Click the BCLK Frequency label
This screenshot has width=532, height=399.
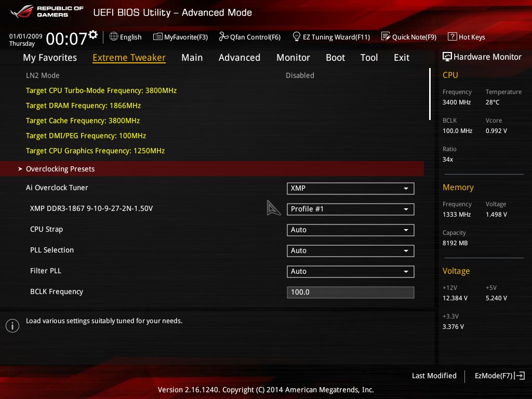click(x=57, y=292)
